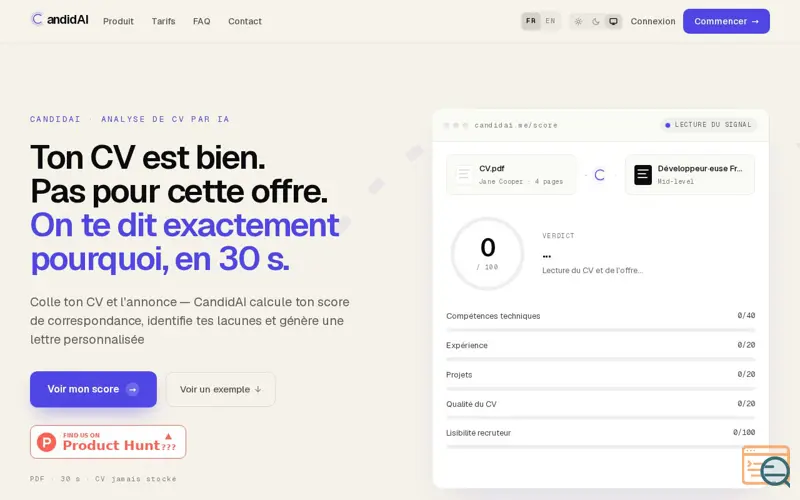Select the system theme monitor icon
The width and height of the screenshot is (800, 500).
[x=613, y=21]
